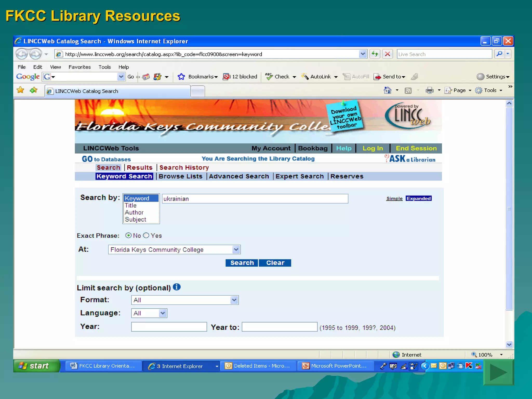Click the Print icon
Viewport: 532px width, 399px height.
(x=429, y=90)
